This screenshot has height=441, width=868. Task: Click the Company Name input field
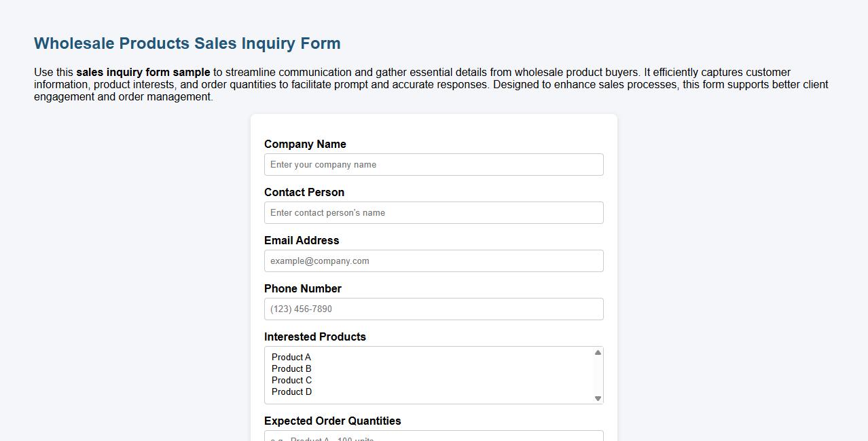point(433,164)
